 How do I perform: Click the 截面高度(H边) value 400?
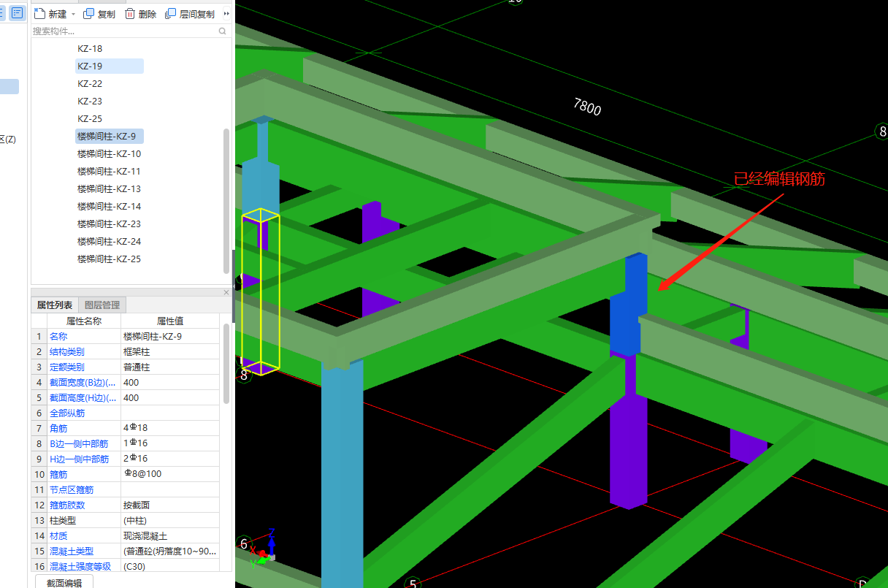[170, 398]
